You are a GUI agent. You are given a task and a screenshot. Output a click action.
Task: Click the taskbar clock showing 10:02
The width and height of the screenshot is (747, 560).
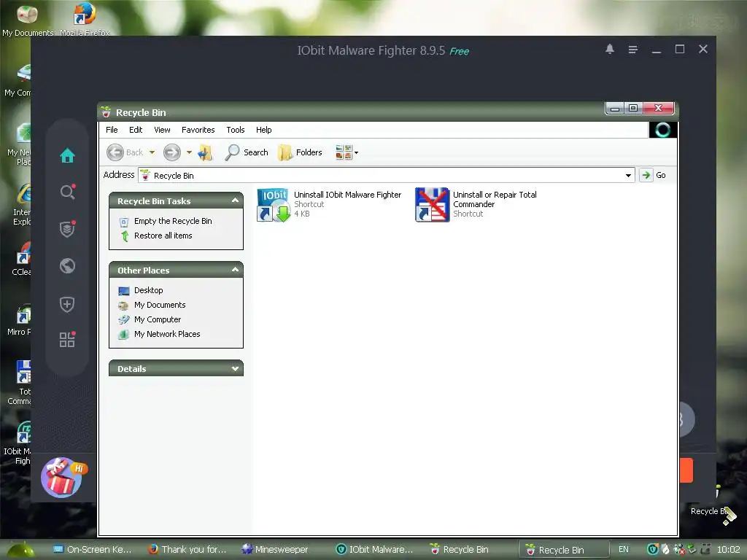click(729, 550)
